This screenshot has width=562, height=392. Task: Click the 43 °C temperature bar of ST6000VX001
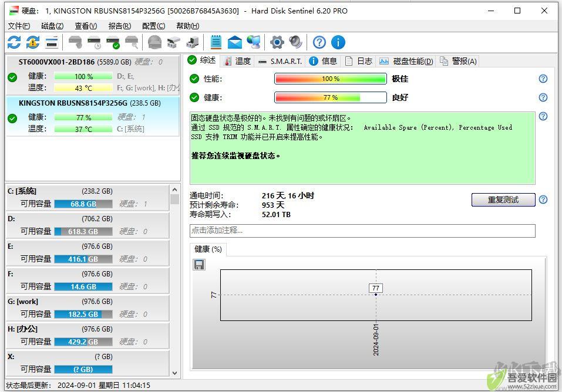(x=83, y=88)
